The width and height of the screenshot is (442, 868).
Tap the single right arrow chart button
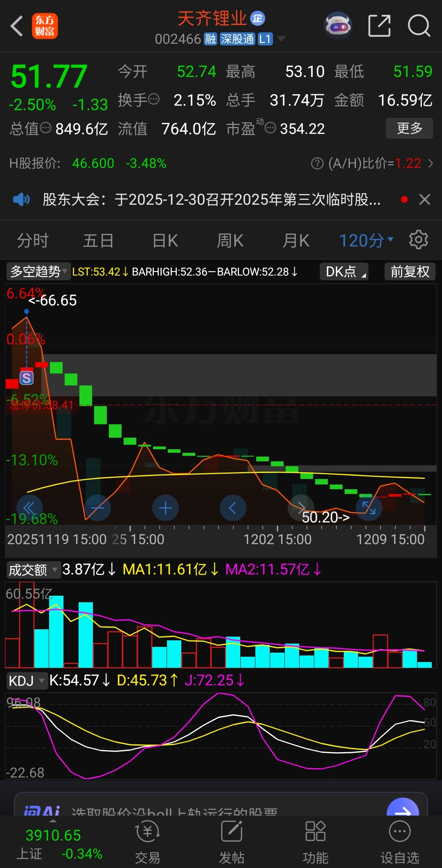301,508
